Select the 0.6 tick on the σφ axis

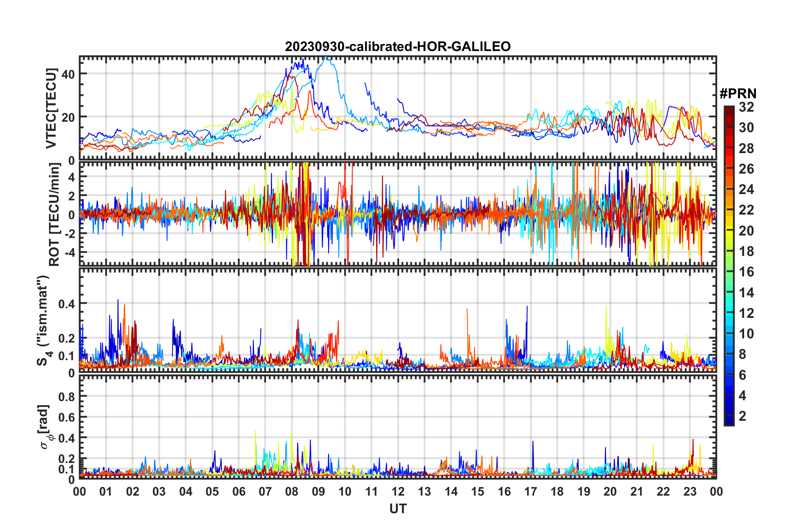[67, 417]
